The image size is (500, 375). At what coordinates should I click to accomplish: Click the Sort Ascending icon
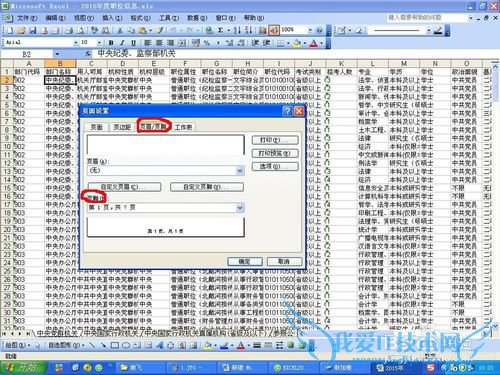point(237,30)
